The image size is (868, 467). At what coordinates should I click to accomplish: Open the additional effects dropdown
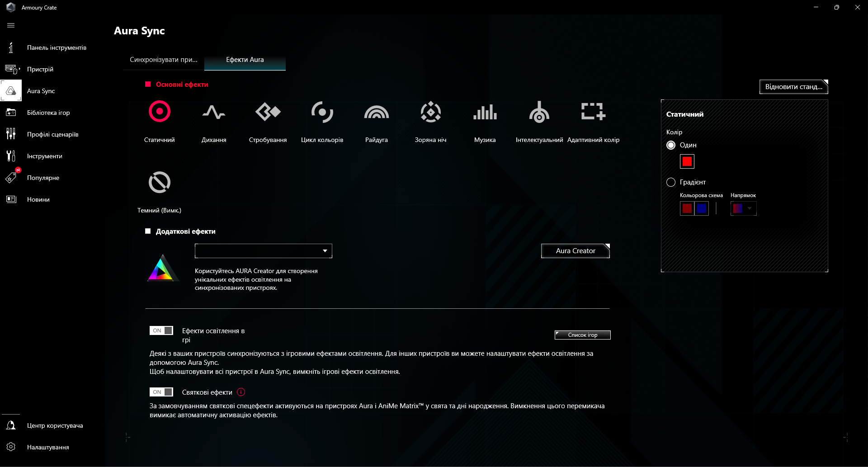263,251
